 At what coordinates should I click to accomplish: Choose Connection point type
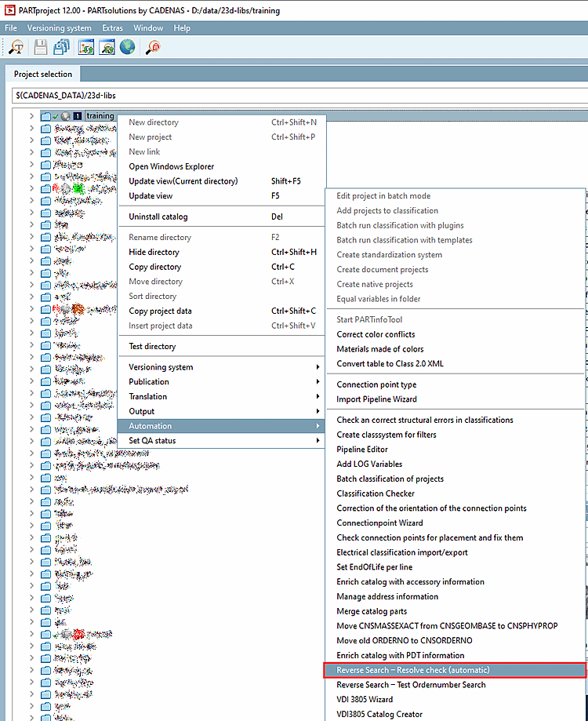tap(455, 384)
